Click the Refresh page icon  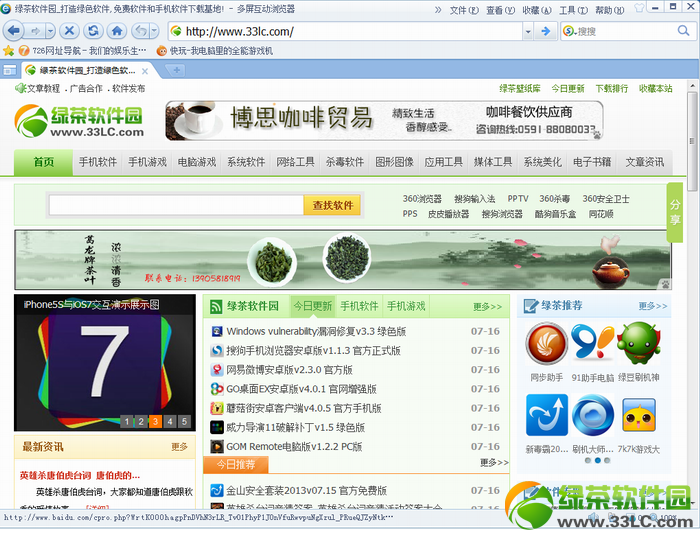coord(93,31)
